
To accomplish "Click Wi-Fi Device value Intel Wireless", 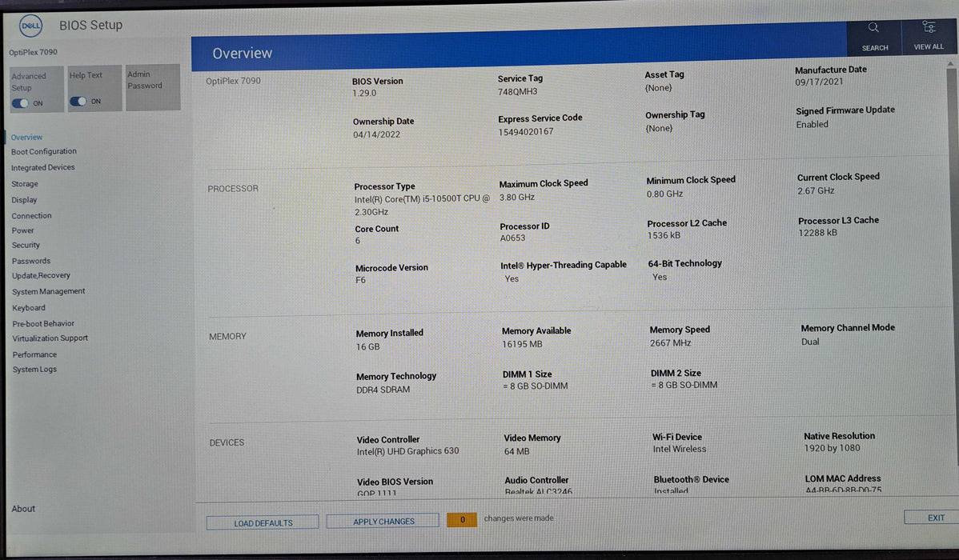I will click(x=680, y=449).
